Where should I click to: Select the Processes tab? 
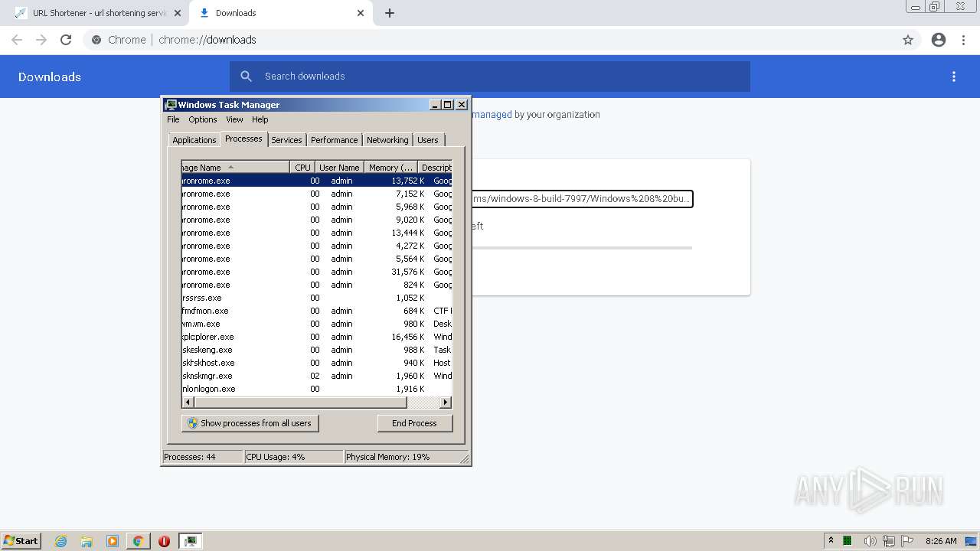[x=243, y=139]
